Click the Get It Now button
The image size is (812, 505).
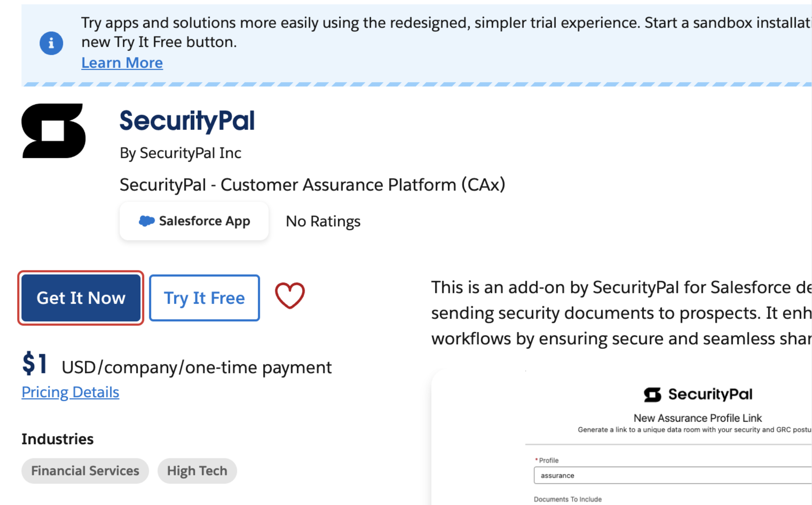[x=81, y=298]
